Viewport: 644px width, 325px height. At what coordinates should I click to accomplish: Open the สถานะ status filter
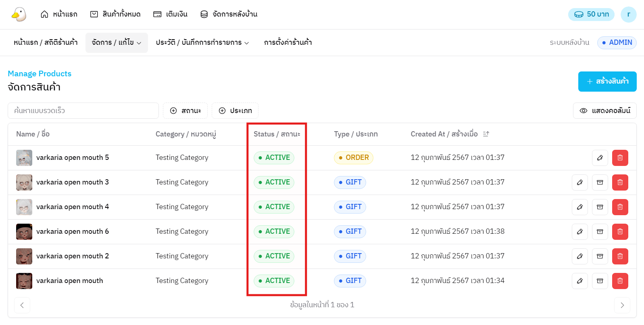(185, 111)
